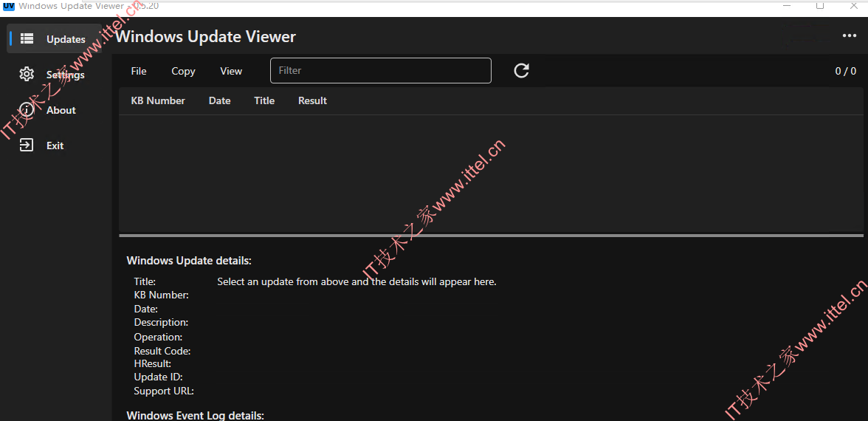
Task: Click the UV app icon in title bar
Action: [8, 6]
